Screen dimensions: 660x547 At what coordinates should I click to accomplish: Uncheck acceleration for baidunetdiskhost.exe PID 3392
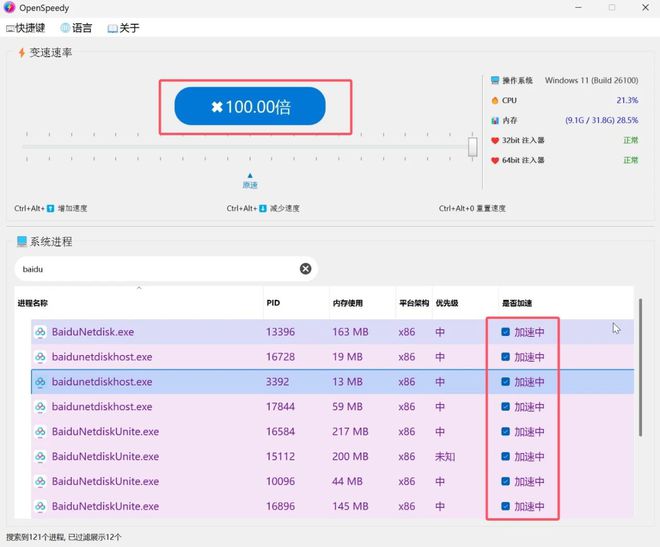(506, 382)
